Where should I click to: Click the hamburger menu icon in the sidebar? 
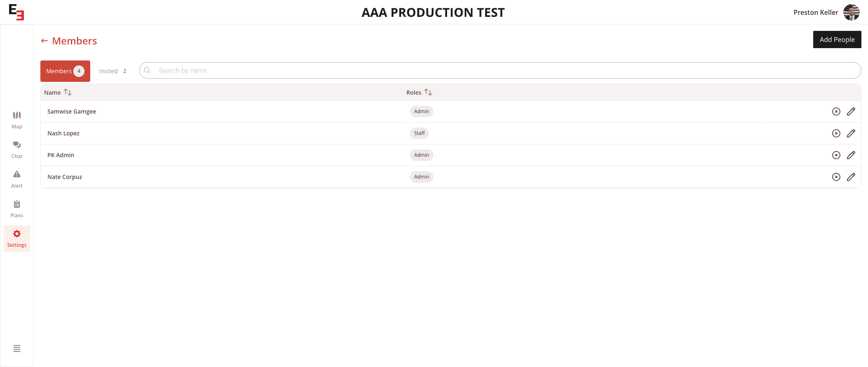[17, 348]
